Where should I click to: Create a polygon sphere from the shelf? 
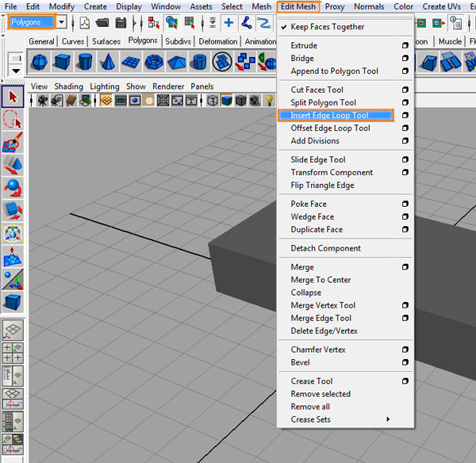click(40, 62)
